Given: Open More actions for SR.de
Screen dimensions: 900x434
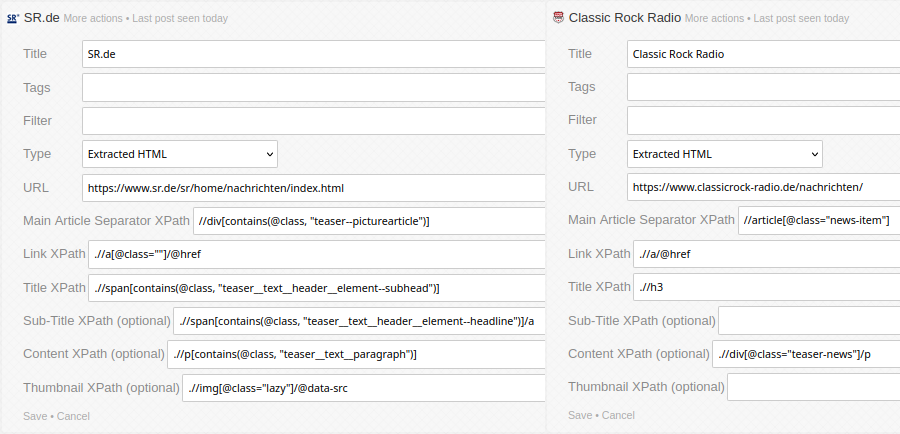Looking at the screenshot, I should (92, 18).
